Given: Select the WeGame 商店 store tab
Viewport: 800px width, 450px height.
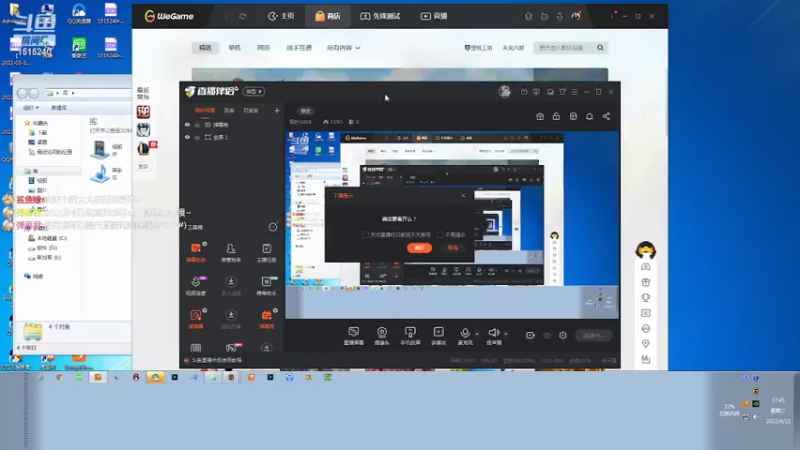Looking at the screenshot, I should pyautogui.click(x=328, y=16).
